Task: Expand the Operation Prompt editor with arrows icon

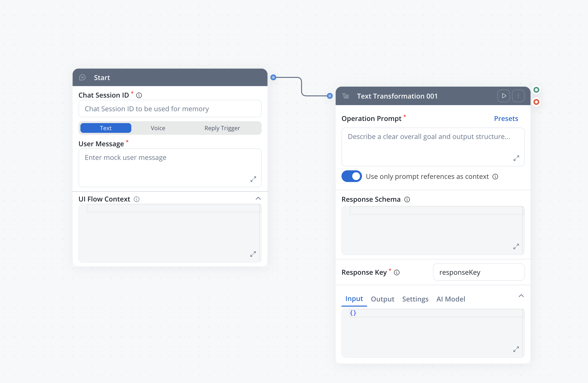Action: tap(516, 158)
